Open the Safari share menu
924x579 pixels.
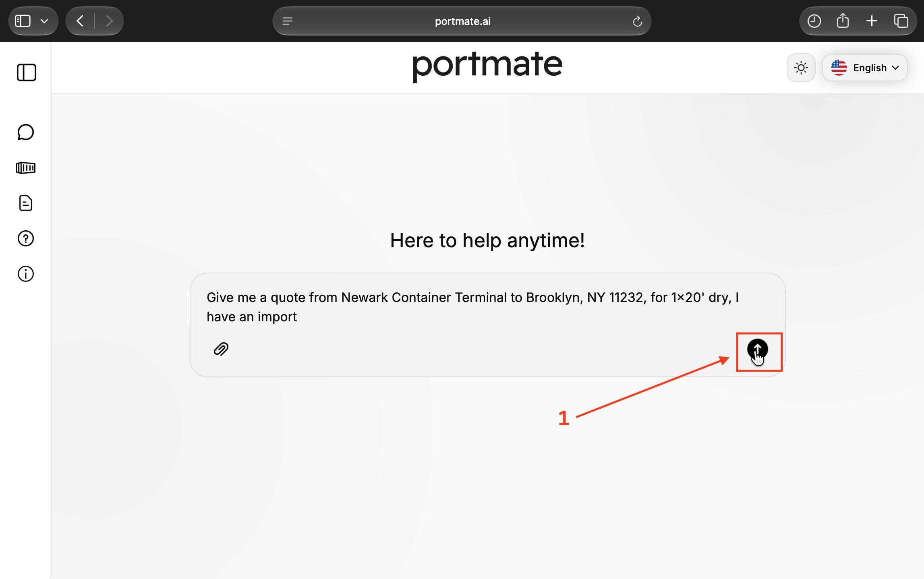click(x=843, y=21)
